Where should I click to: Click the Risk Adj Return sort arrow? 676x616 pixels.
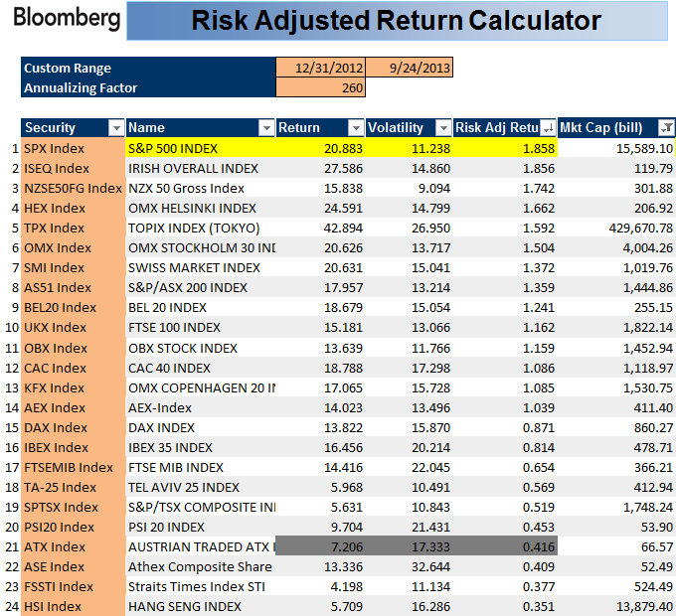coord(548,128)
